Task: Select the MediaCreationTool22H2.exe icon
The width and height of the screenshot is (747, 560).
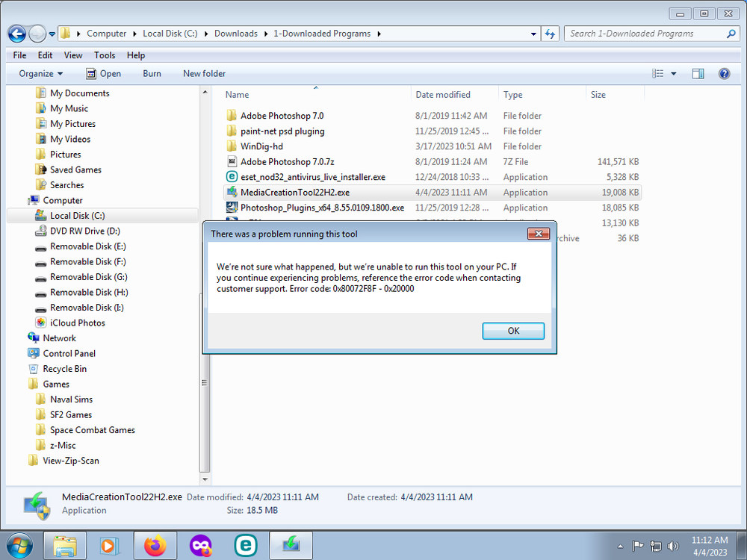Action: point(232,192)
